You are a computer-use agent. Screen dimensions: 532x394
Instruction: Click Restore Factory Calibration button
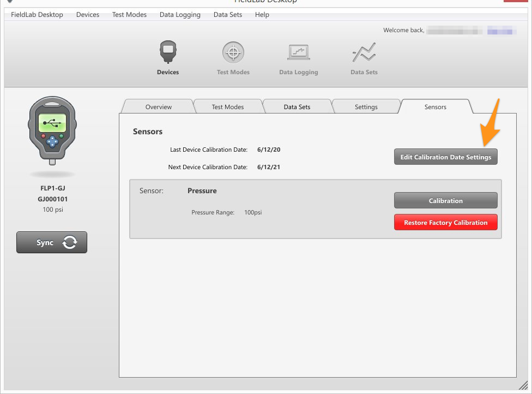(446, 223)
